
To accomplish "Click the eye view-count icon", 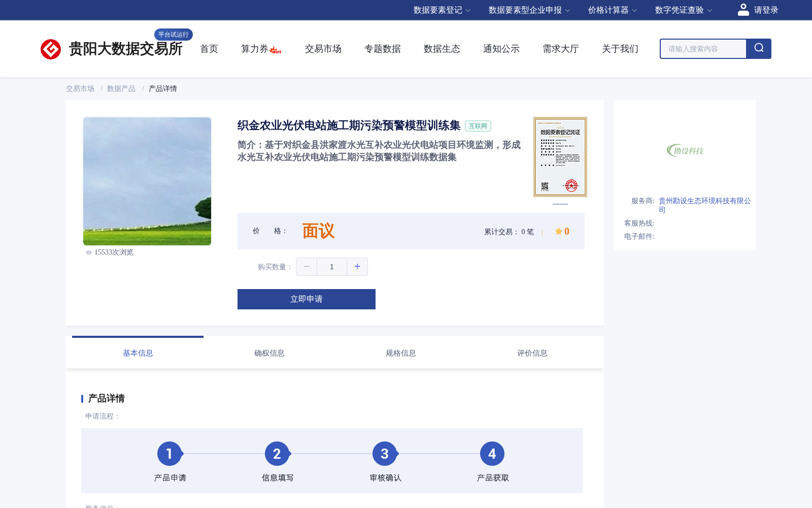I will point(89,252).
